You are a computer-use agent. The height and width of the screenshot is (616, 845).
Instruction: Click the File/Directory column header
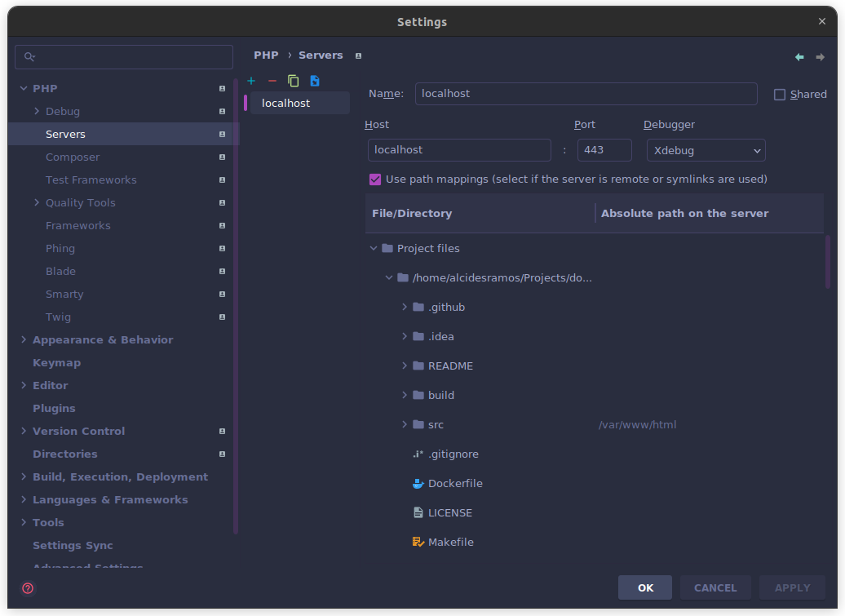[480, 214]
